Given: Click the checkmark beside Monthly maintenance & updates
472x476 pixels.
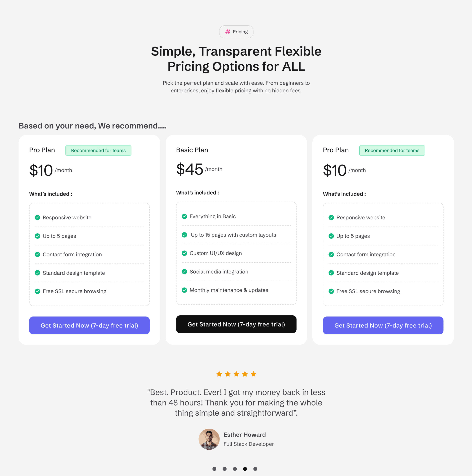Looking at the screenshot, I should coord(184,290).
